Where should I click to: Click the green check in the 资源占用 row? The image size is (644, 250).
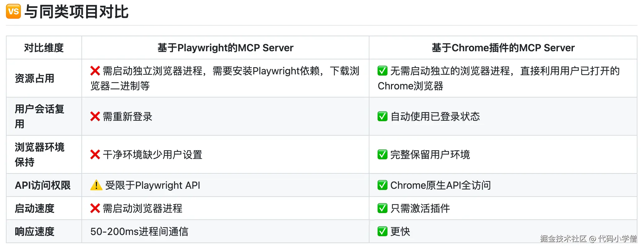pyautogui.click(x=382, y=71)
